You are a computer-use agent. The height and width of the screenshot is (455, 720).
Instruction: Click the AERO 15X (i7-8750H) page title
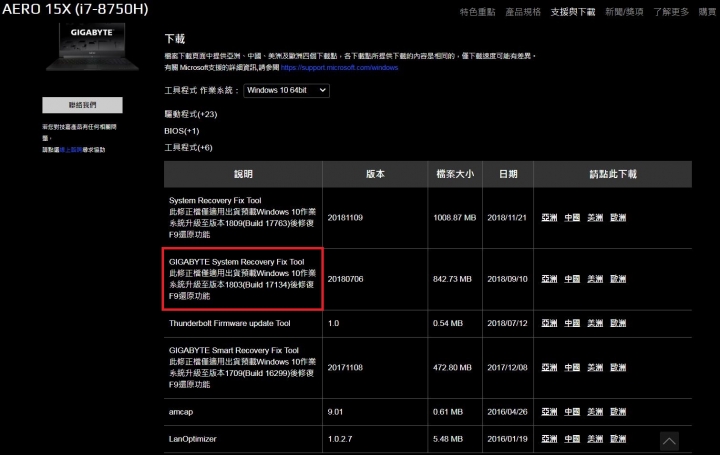(75, 9)
